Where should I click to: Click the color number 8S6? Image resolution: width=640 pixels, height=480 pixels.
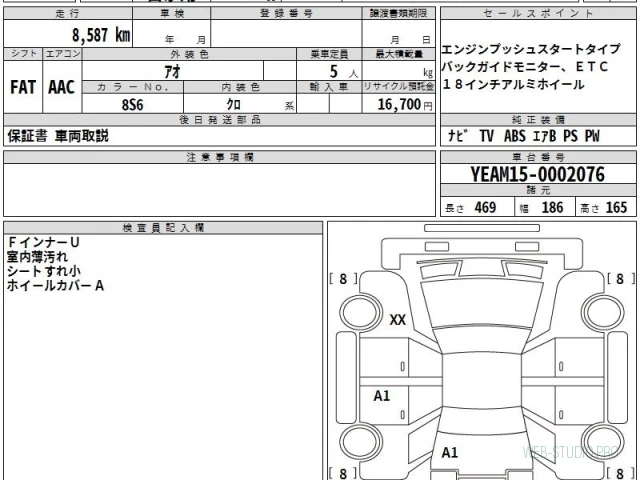pos(132,105)
